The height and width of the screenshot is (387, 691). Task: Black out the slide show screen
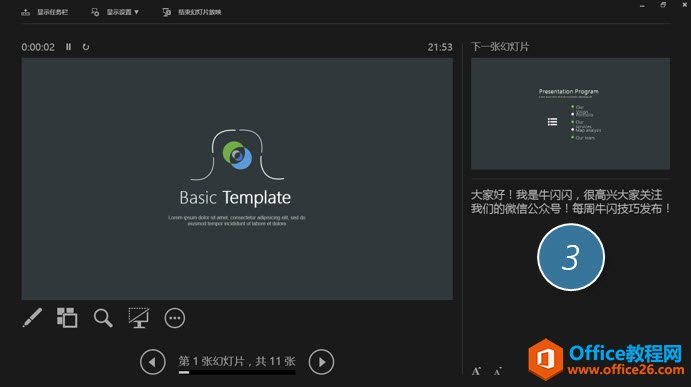(138, 317)
